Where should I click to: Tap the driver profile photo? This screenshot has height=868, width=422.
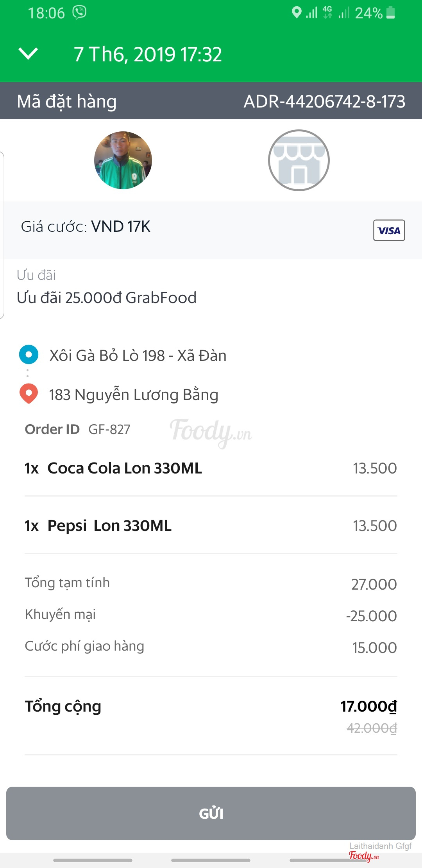click(123, 160)
